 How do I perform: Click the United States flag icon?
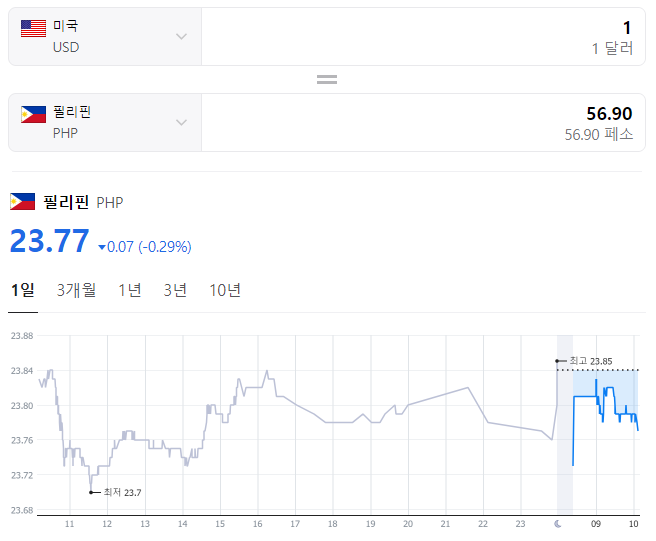(33, 29)
